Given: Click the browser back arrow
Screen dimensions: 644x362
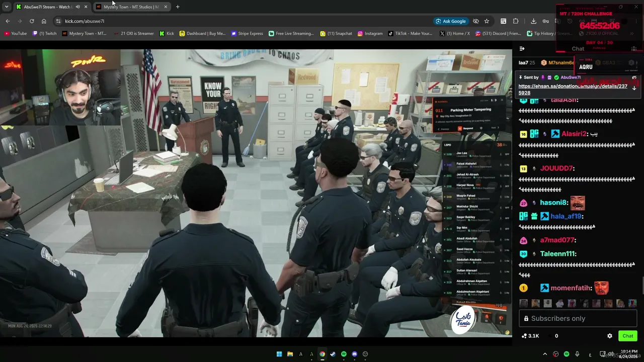Looking at the screenshot, I should pyautogui.click(x=8, y=21).
